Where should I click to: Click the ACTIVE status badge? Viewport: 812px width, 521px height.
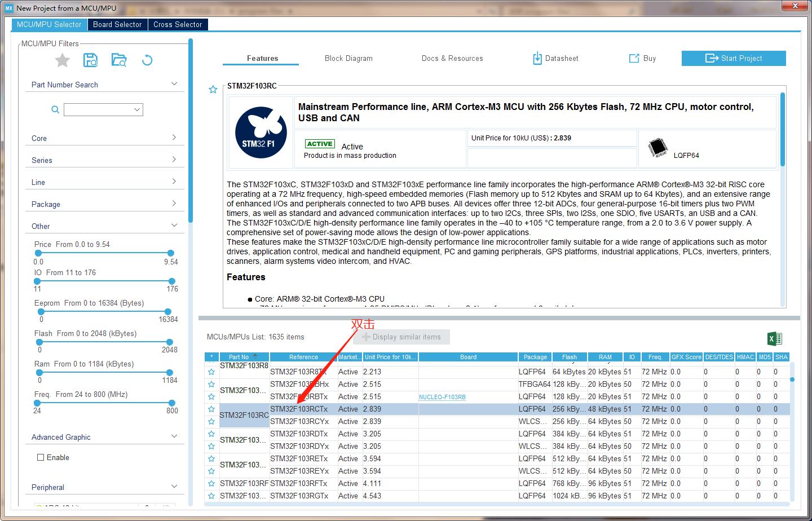click(x=320, y=144)
